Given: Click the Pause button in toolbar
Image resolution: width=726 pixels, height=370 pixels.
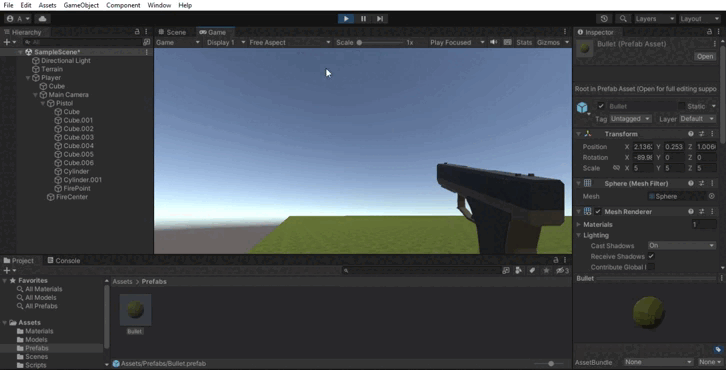Looking at the screenshot, I should [363, 19].
